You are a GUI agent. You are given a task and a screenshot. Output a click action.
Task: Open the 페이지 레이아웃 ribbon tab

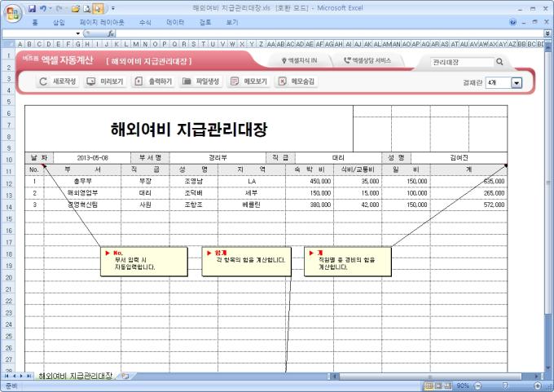point(102,23)
